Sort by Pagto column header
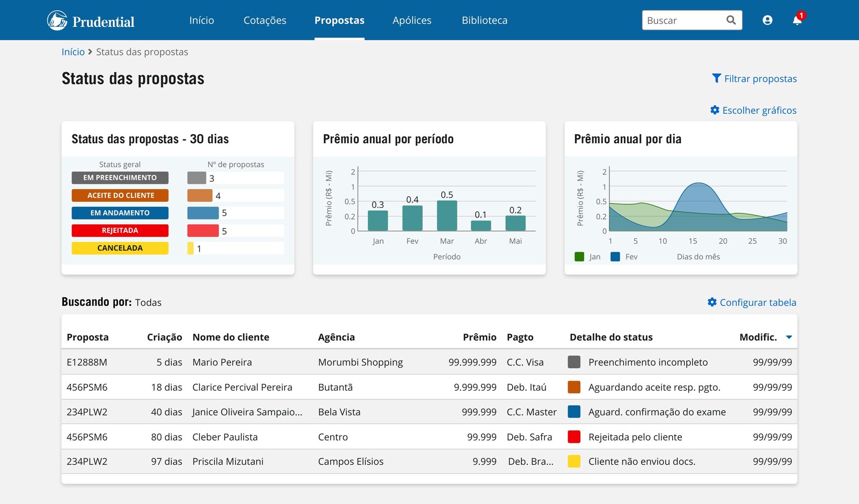This screenshot has height=504, width=859. click(520, 337)
